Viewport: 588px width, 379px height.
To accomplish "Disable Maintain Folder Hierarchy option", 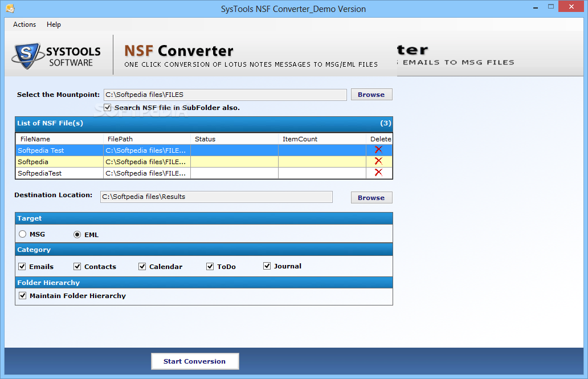I will click(x=23, y=296).
